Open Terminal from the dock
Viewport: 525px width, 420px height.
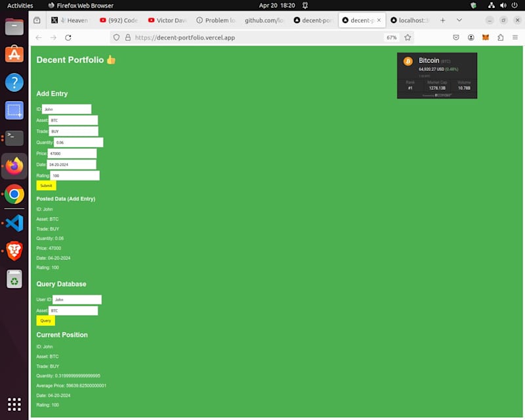[x=14, y=138]
